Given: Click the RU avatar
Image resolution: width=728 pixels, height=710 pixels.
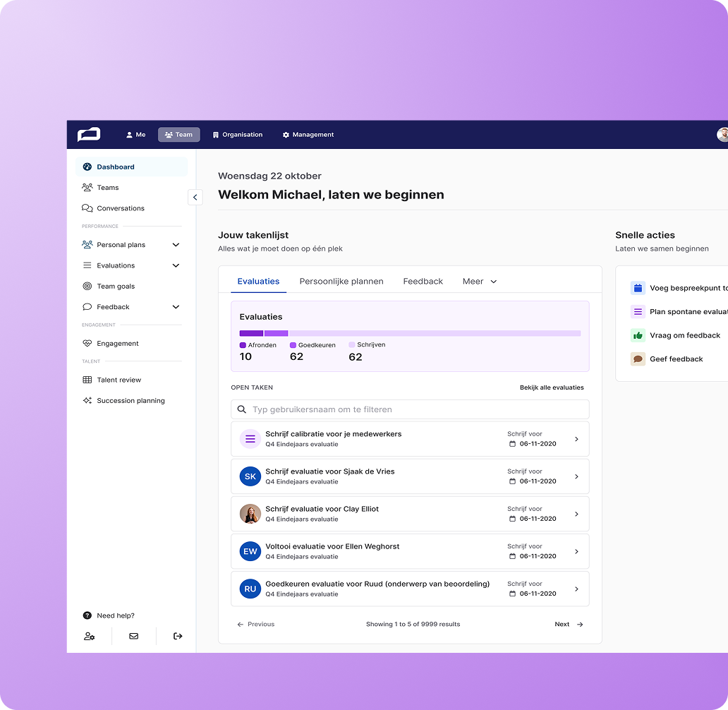Looking at the screenshot, I should pos(250,589).
